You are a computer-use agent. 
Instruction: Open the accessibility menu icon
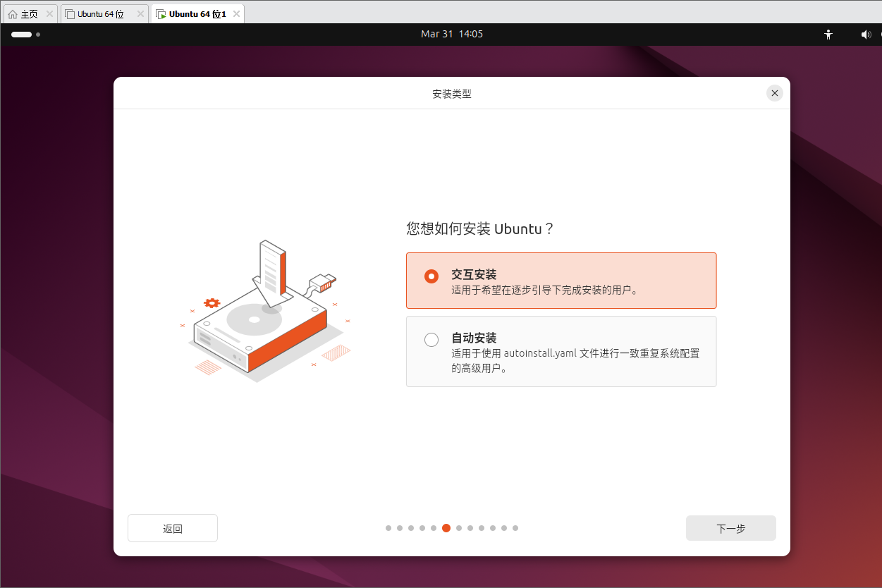click(x=828, y=34)
